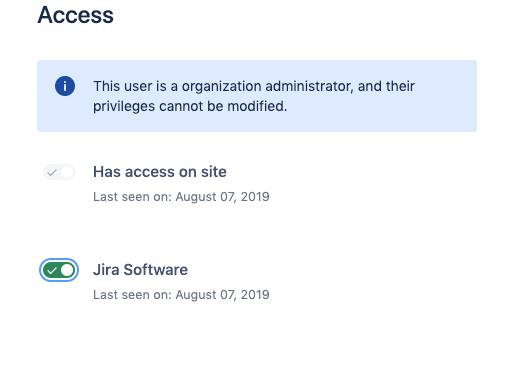Click 'August 07, 2019' below Jira Software
Image resolution: width=507 pixels, height=373 pixels.
222,295
